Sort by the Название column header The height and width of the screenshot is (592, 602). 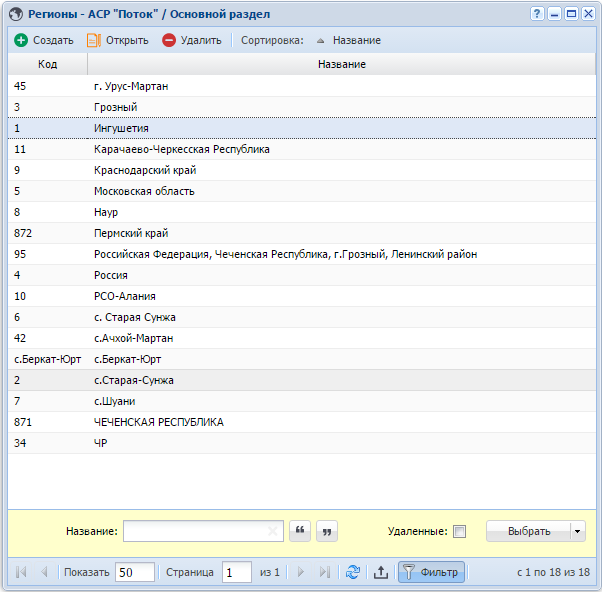342,64
